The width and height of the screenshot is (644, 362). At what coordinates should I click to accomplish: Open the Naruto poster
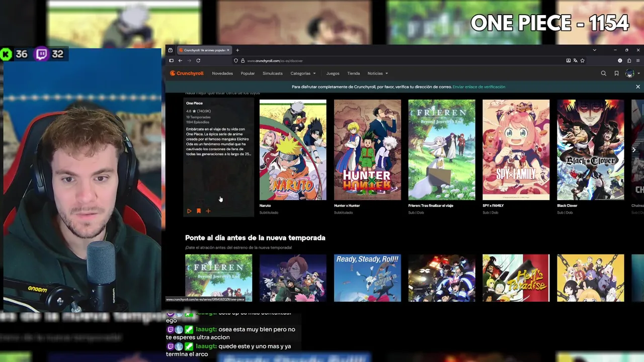pos(293,150)
